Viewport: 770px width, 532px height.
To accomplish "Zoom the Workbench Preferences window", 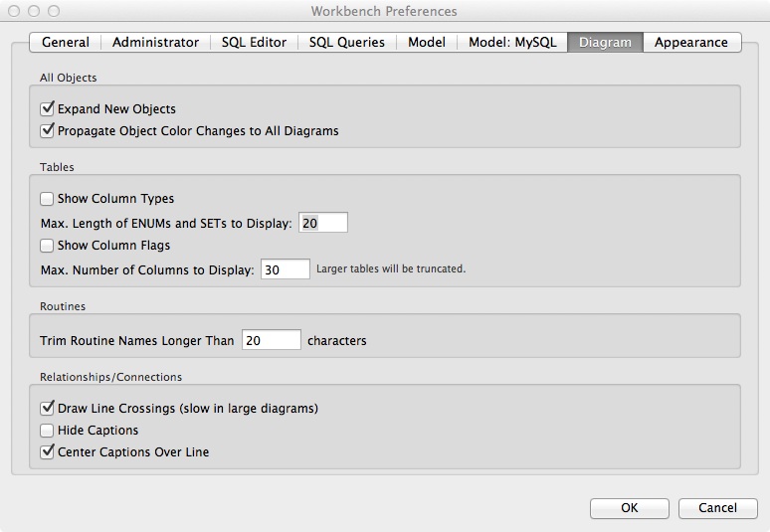I will click(x=54, y=11).
